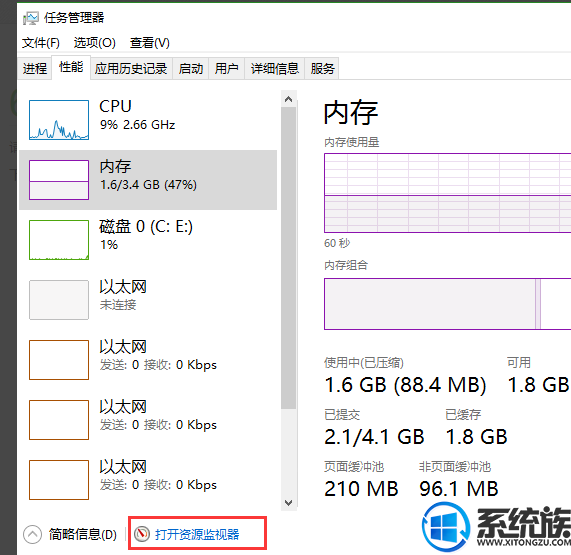The height and width of the screenshot is (555, 571).
Task: Click the 内存组合 memory composition bar
Action: pyautogui.click(x=448, y=304)
